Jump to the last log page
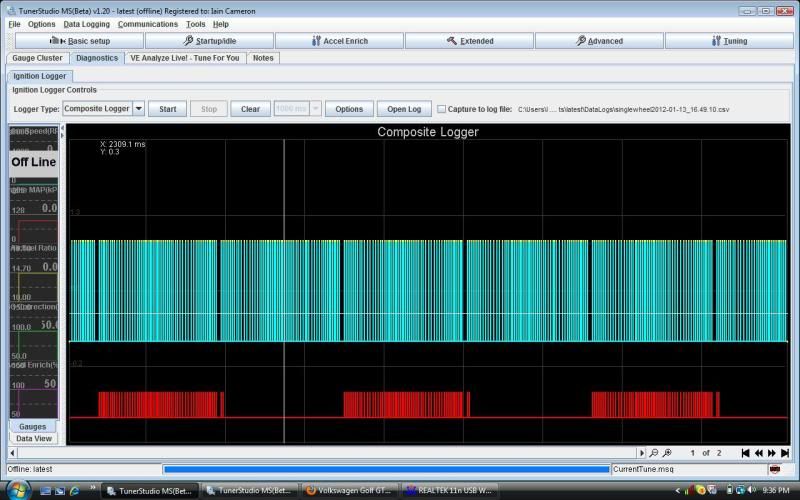The image size is (800, 500). coord(785,453)
